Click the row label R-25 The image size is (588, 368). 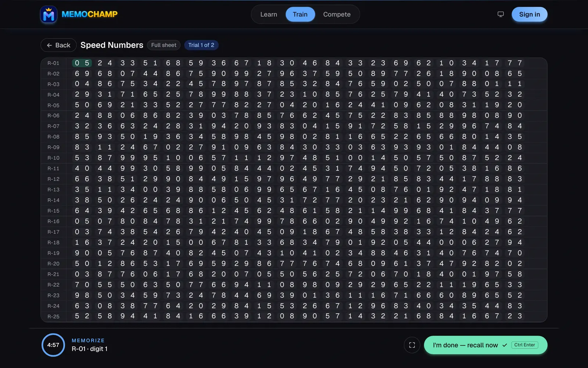point(53,316)
